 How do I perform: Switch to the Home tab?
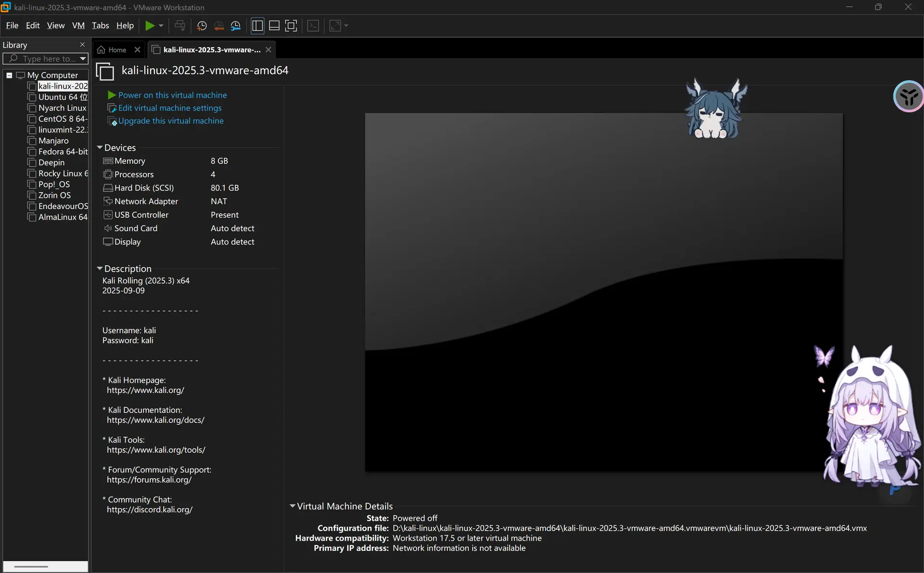(x=113, y=50)
